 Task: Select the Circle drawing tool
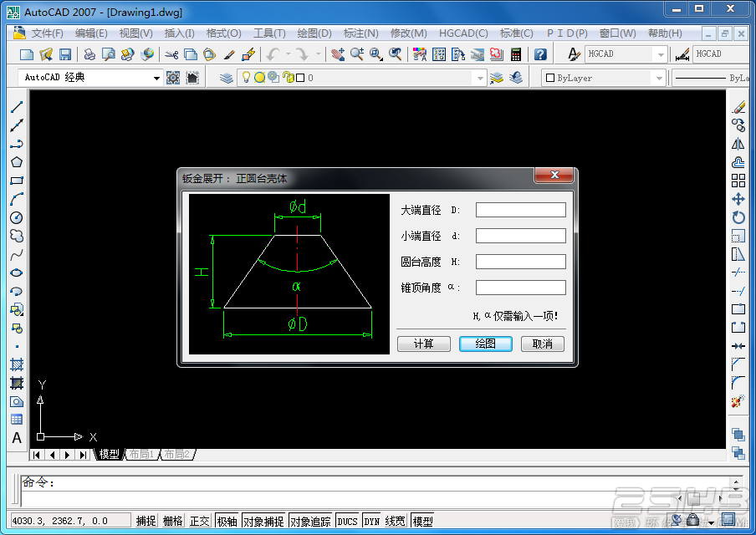click(17, 218)
